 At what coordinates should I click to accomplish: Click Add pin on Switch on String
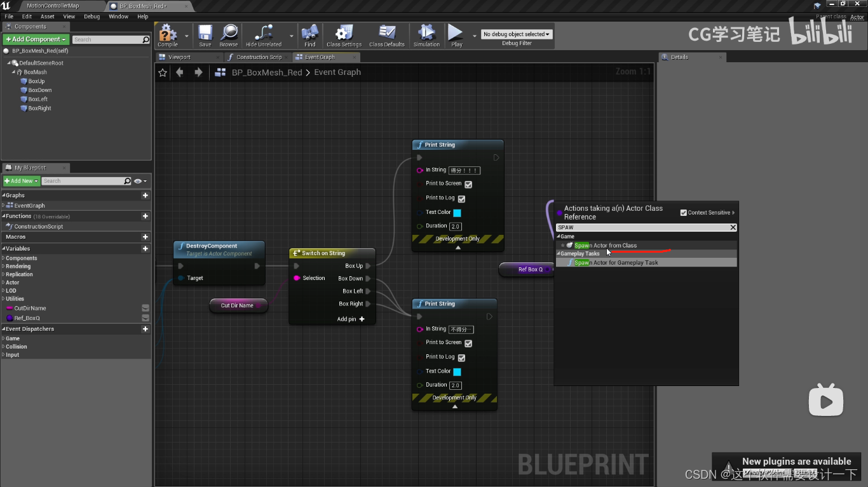(351, 319)
